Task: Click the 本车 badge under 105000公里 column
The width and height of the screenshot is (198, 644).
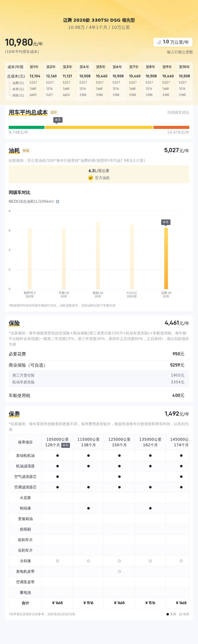Action: click(x=65, y=445)
